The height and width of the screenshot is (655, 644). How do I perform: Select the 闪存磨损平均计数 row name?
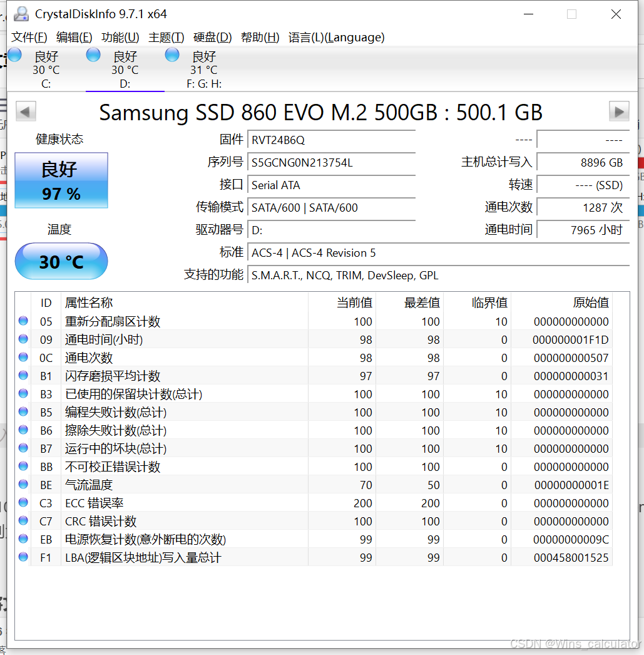pos(113,376)
